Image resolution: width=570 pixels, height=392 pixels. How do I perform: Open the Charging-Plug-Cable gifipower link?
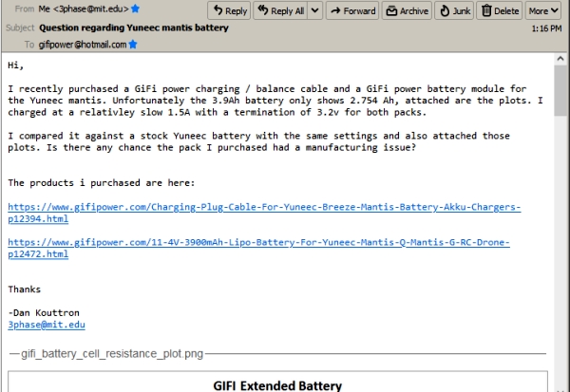264,213
